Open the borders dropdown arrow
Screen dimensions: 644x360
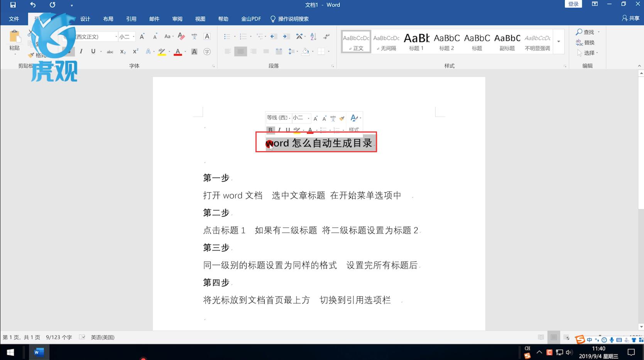pos(329,51)
